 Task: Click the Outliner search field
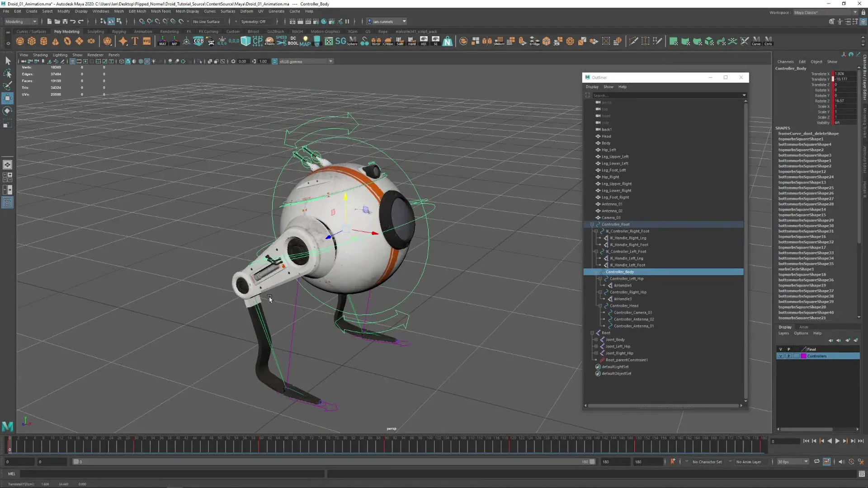[x=667, y=95]
